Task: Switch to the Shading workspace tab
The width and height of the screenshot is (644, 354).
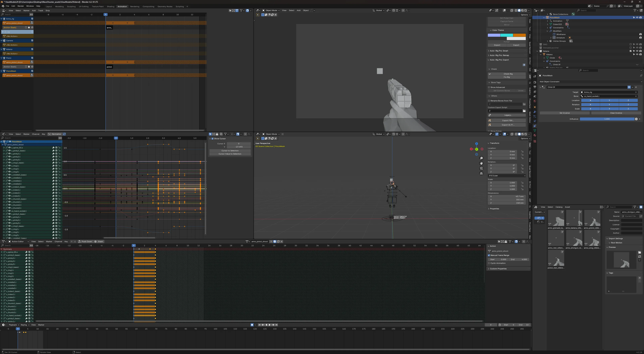Action: 111,7
